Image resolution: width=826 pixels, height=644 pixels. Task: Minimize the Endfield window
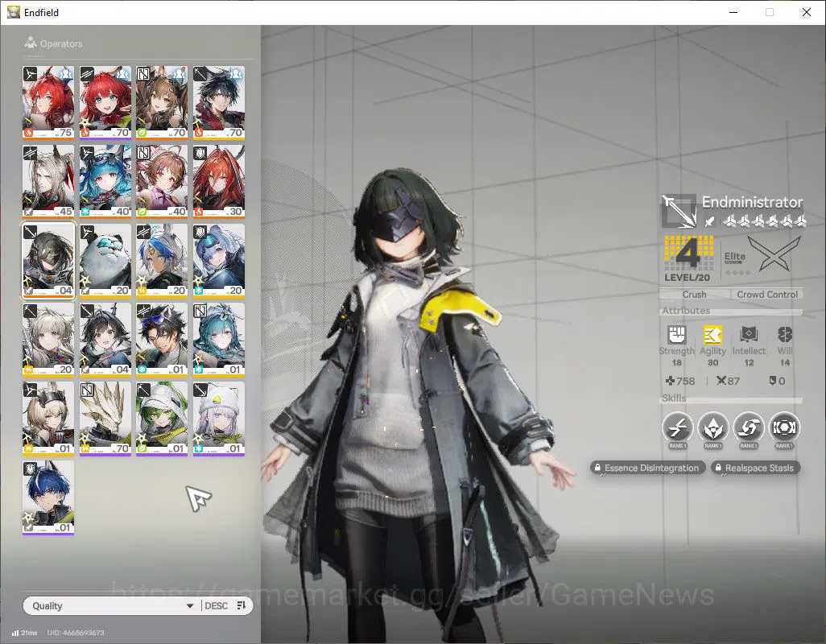(x=733, y=12)
